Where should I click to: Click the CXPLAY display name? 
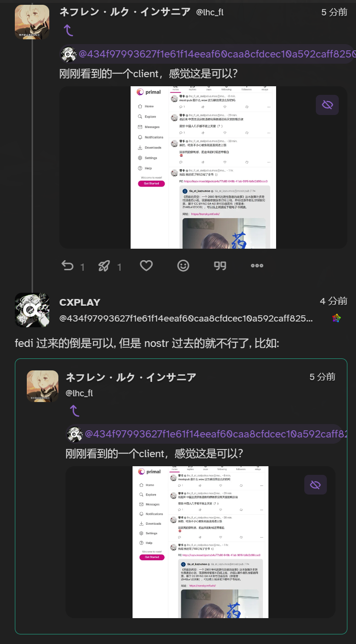[x=80, y=302]
